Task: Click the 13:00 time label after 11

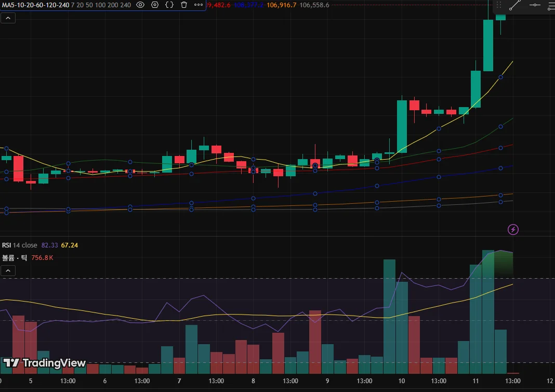Action: pyautogui.click(x=512, y=381)
